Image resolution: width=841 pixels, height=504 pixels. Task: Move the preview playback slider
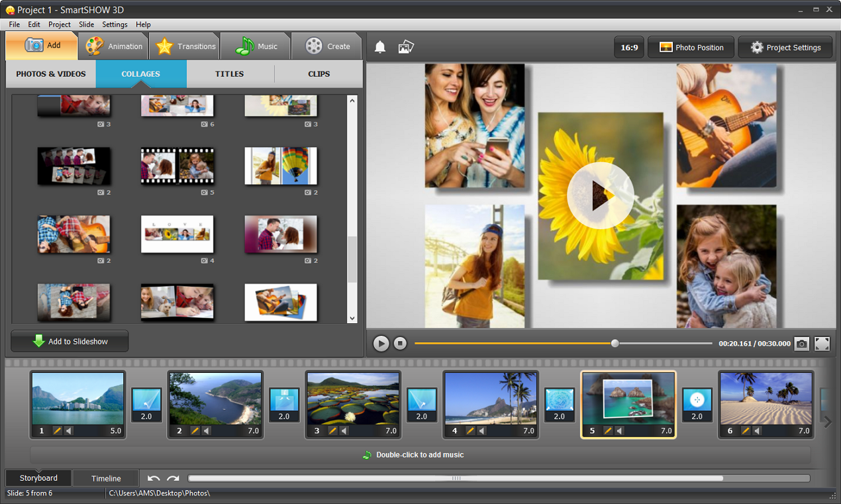pos(615,343)
